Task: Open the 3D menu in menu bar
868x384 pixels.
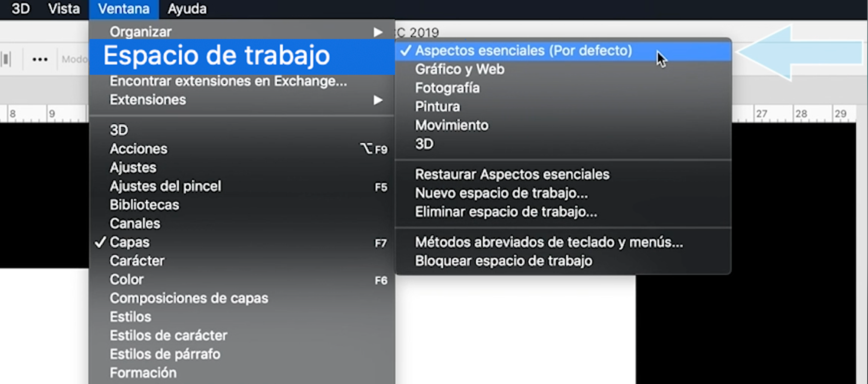Action: (20, 9)
